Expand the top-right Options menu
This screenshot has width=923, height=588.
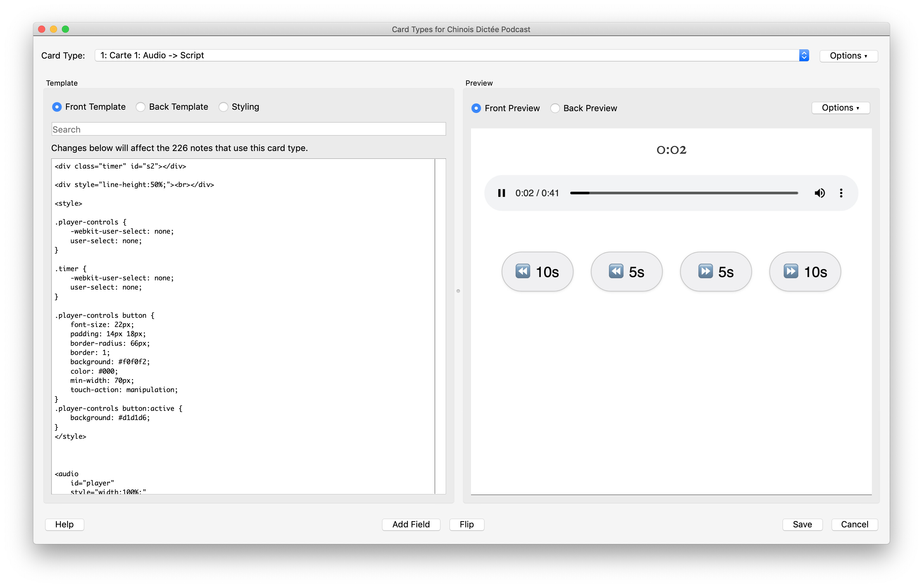[x=848, y=56]
